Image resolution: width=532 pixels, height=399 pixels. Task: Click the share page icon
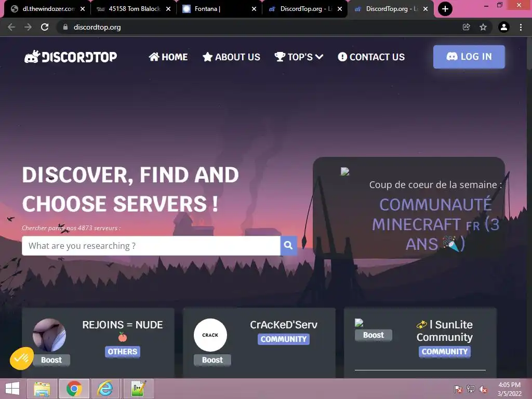467,27
